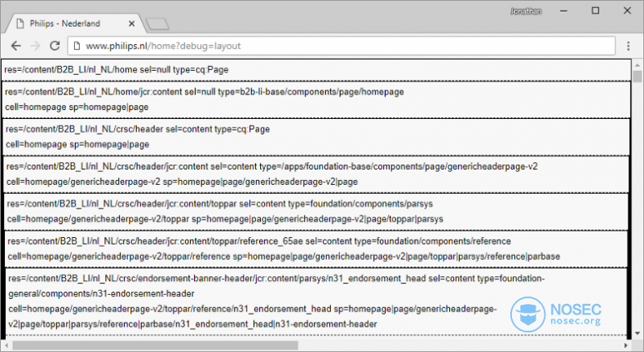Click the line 'res=/content/B2B_LI/nl_NL/crsc/header sel=content type=cq:Page'
This screenshot has width=644, height=352.
138,129
